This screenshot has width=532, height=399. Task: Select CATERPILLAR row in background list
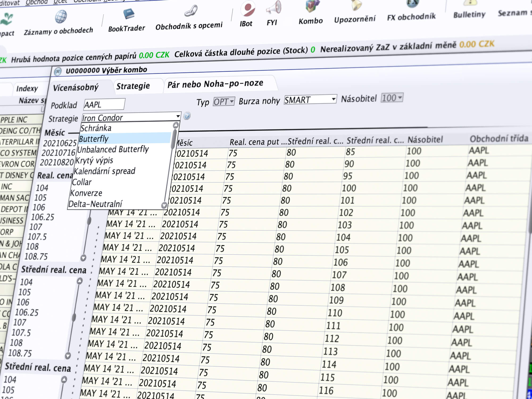click(x=20, y=142)
